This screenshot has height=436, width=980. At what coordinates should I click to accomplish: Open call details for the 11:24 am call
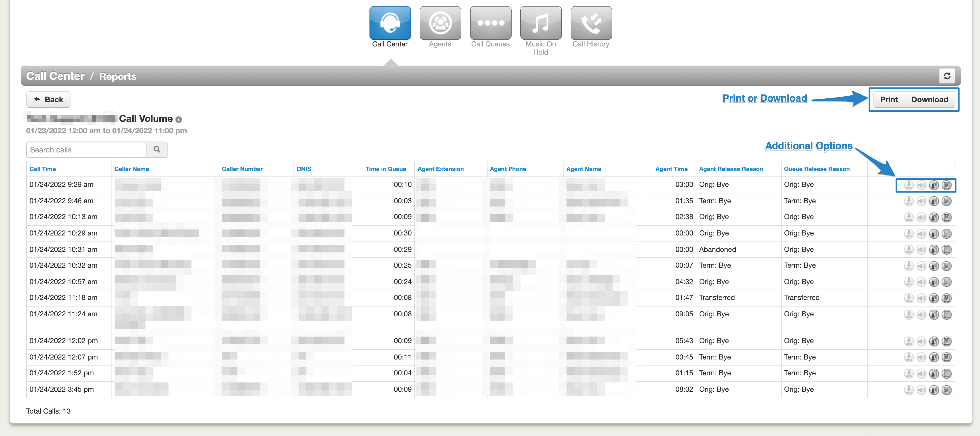(x=946, y=315)
